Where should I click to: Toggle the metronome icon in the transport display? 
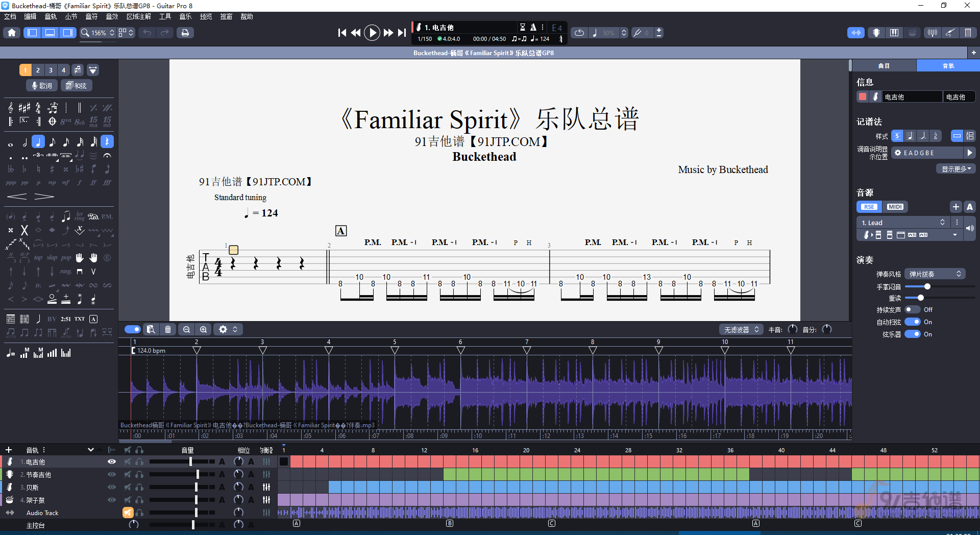(x=533, y=27)
